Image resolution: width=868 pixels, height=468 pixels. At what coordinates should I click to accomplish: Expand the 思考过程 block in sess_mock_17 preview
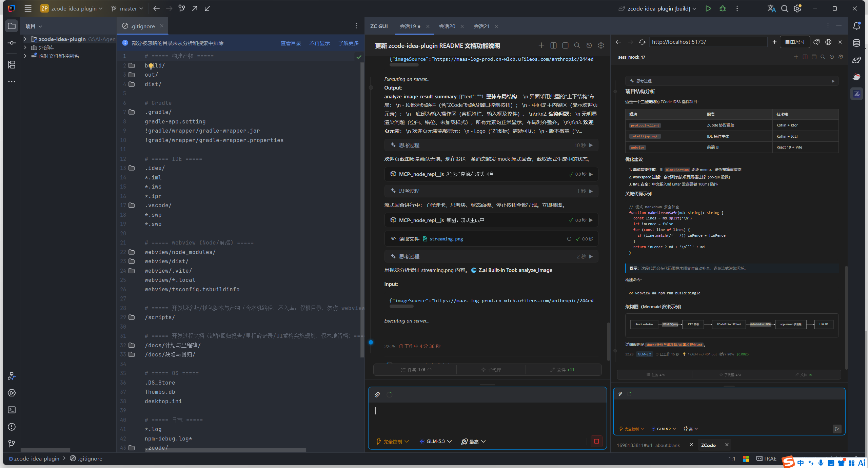pos(732,81)
